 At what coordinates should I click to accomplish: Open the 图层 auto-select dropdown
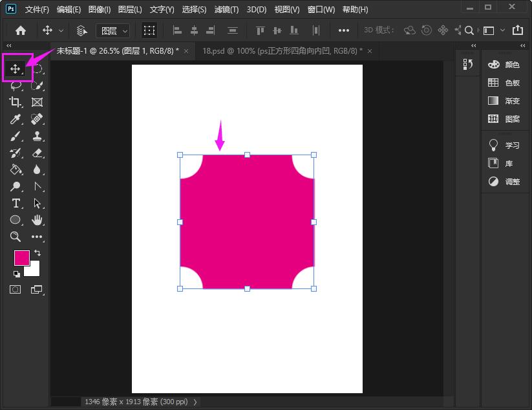113,31
